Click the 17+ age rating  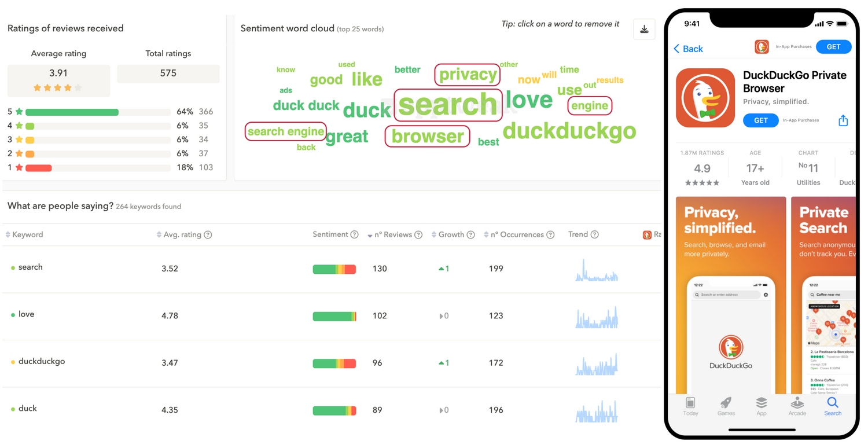click(755, 169)
